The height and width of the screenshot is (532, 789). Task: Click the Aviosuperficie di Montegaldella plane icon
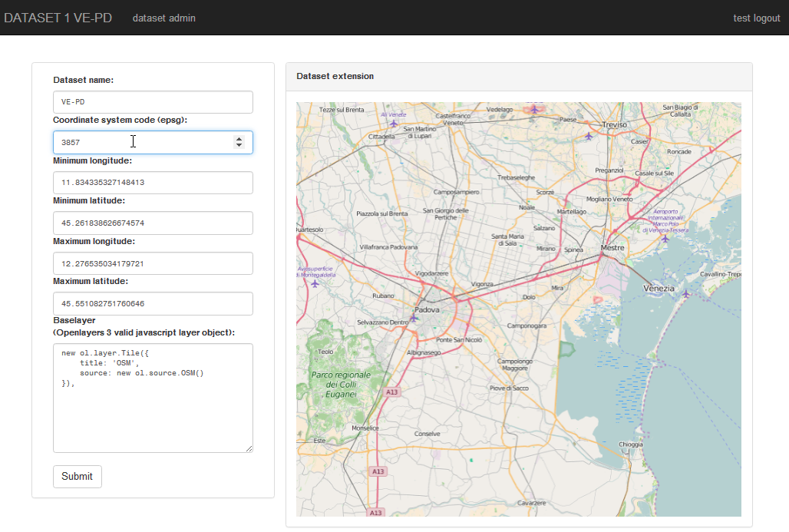click(315, 284)
